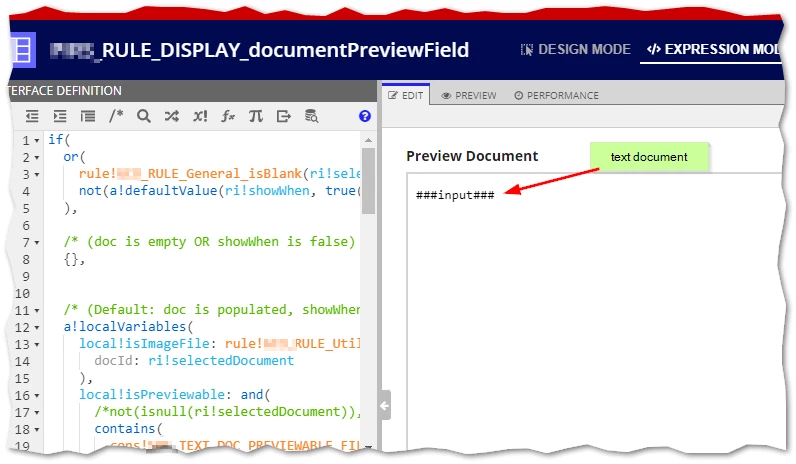The image size is (796, 464).
Task: Open the EDIT tab
Action: tap(406, 95)
